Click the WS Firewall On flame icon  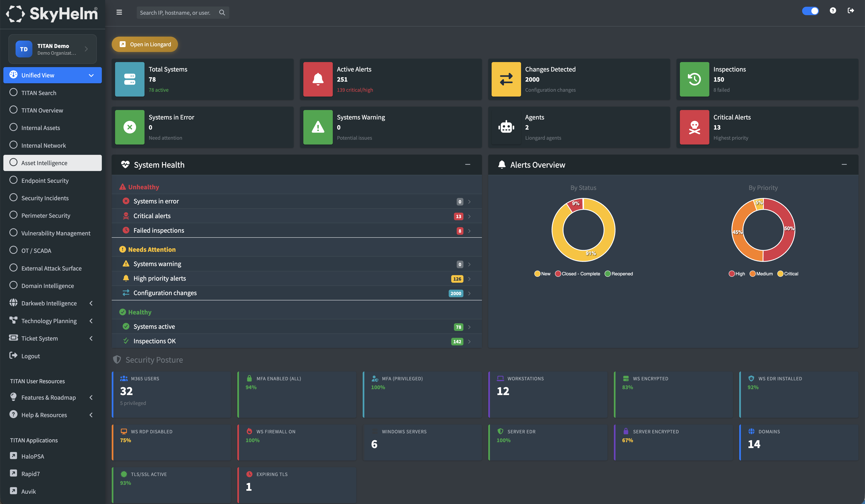point(249,431)
